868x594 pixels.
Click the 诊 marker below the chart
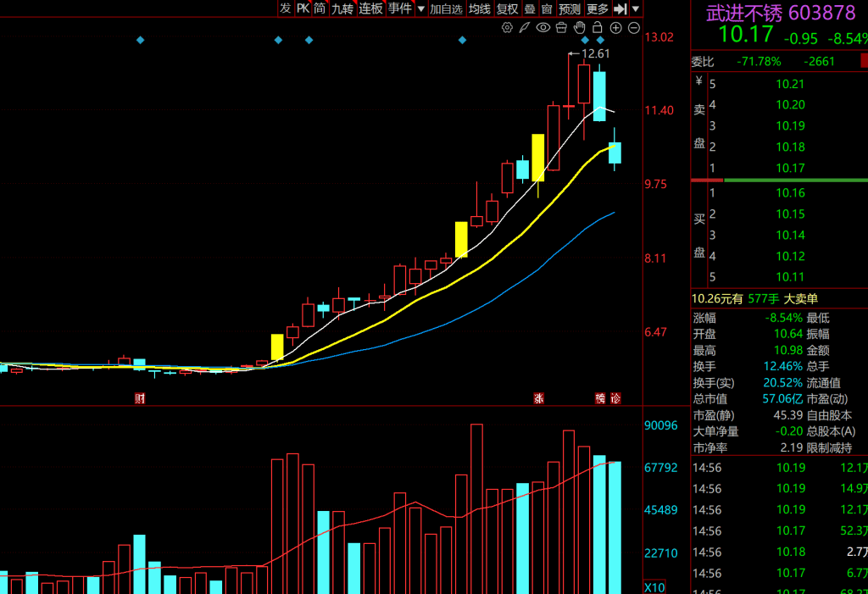616,398
